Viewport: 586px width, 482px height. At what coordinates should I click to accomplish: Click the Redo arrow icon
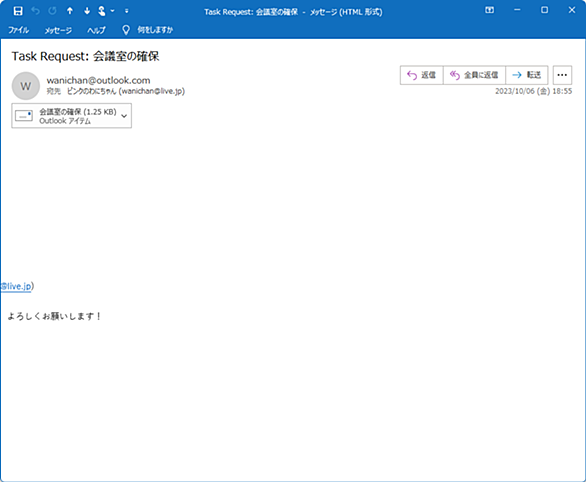point(52,11)
